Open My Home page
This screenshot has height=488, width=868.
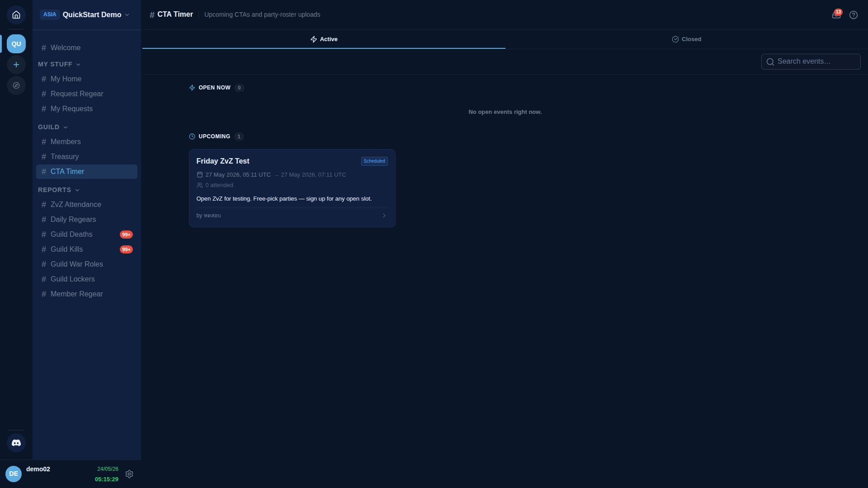click(87, 79)
